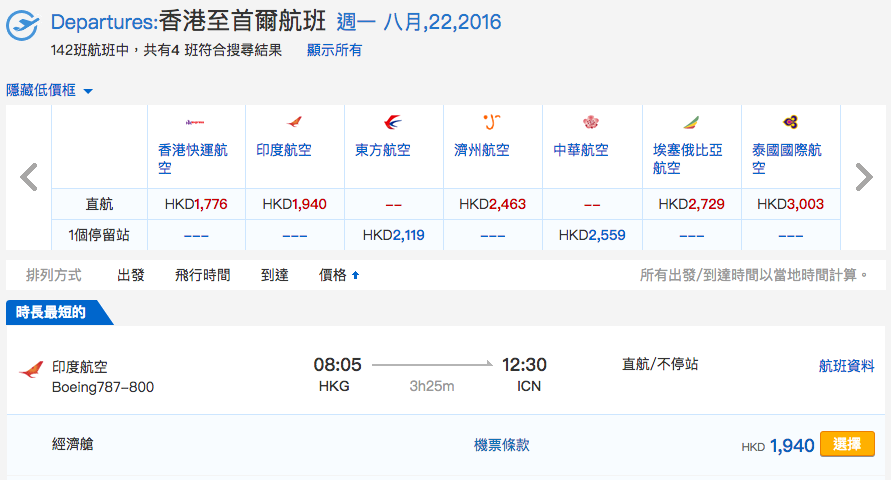This screenshot has width=891, height=480.
Task: Collapse the 隱藏低價框 price grid dropdown
Action: [x=49, y=90]
